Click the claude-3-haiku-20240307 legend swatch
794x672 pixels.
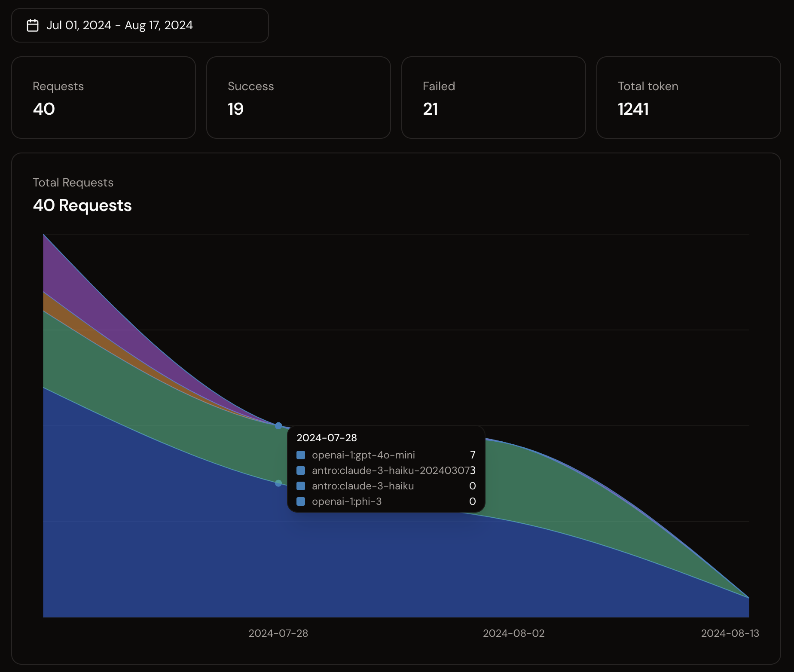(301, 470)
